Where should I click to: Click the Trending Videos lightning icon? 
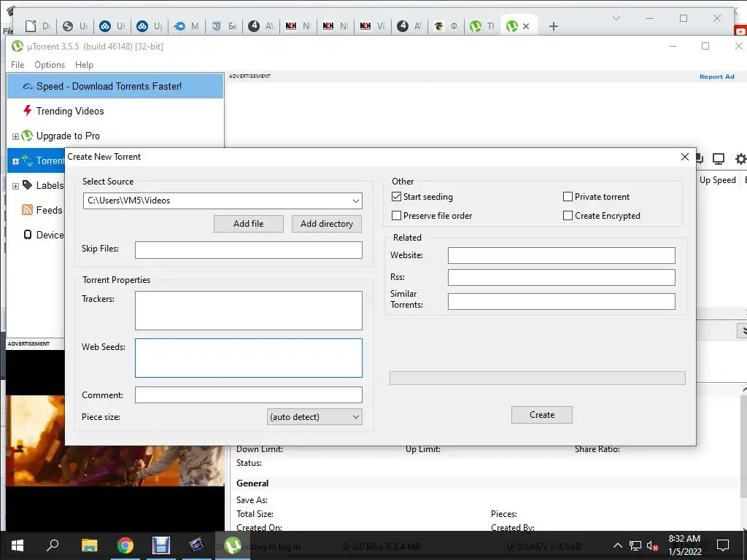(x=28, y=111)
